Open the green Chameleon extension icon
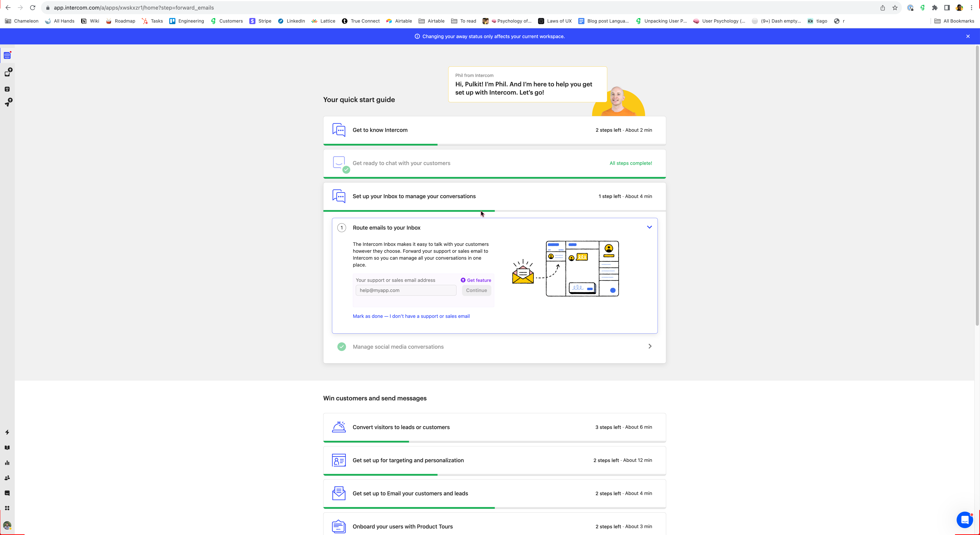 (923, 8)
